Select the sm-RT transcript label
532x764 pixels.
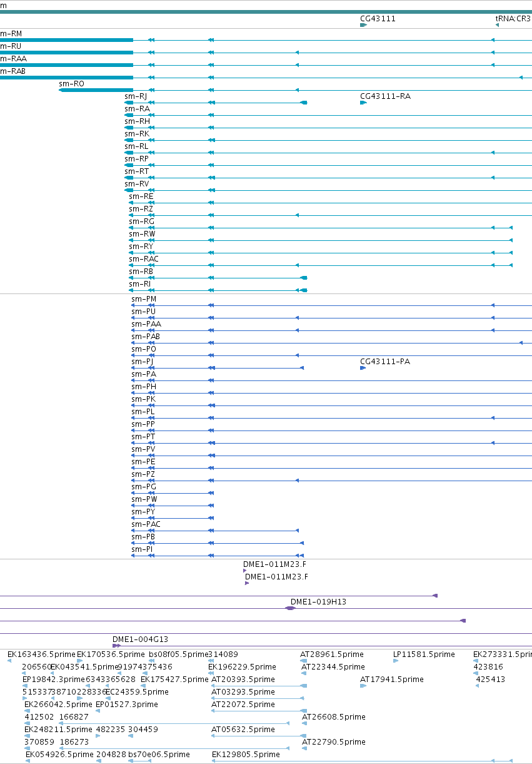[136, 171]
